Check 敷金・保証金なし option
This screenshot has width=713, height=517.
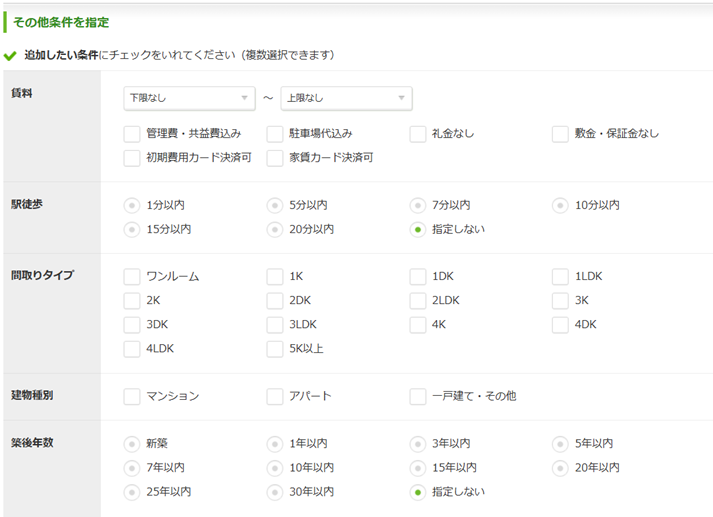560,133
